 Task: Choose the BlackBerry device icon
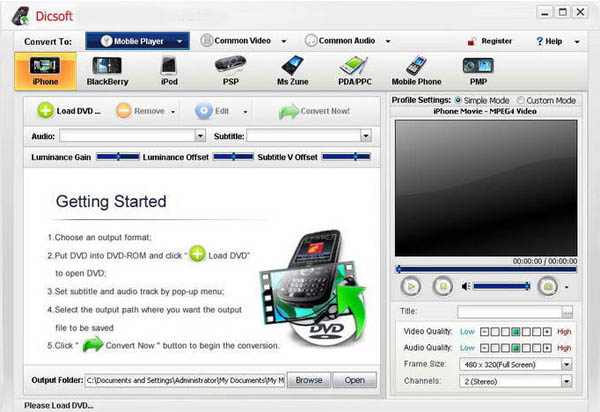pos(108,69)
